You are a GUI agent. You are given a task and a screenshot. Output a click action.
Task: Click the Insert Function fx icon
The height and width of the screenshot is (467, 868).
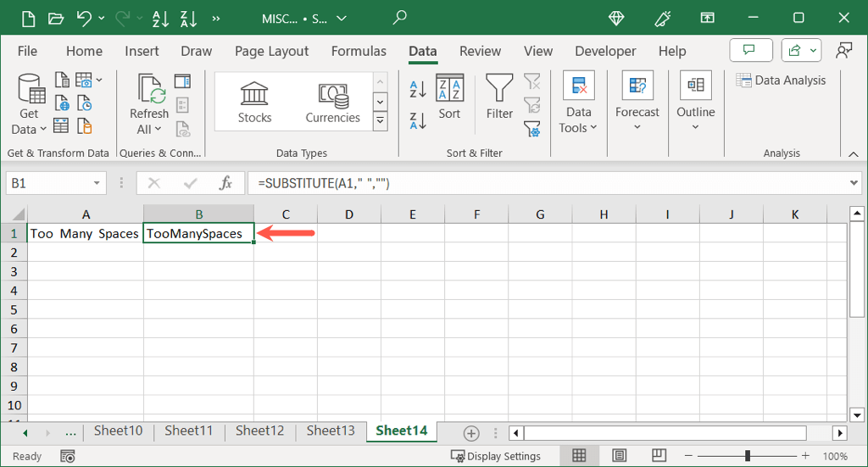pyautogui.click(x=225, y=183)
